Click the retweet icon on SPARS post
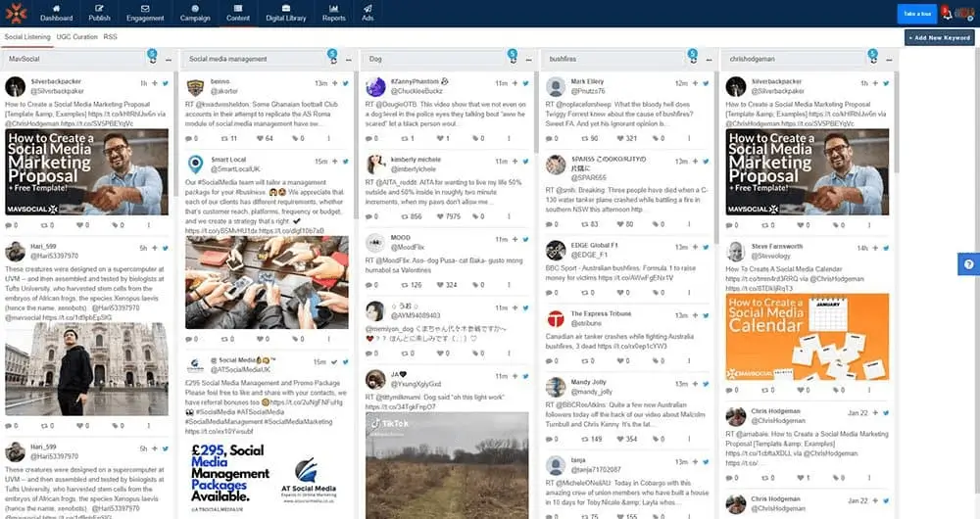 tap(584, 224)
